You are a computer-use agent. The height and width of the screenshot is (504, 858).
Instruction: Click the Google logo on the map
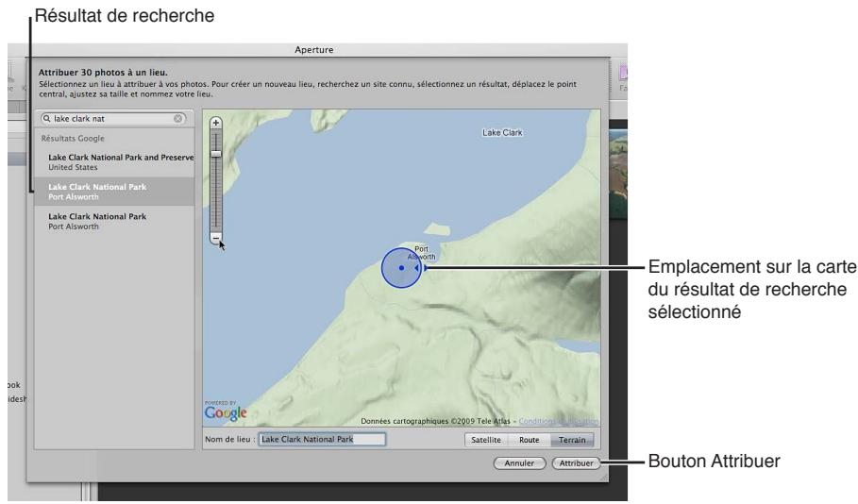[x=226, y=412]
